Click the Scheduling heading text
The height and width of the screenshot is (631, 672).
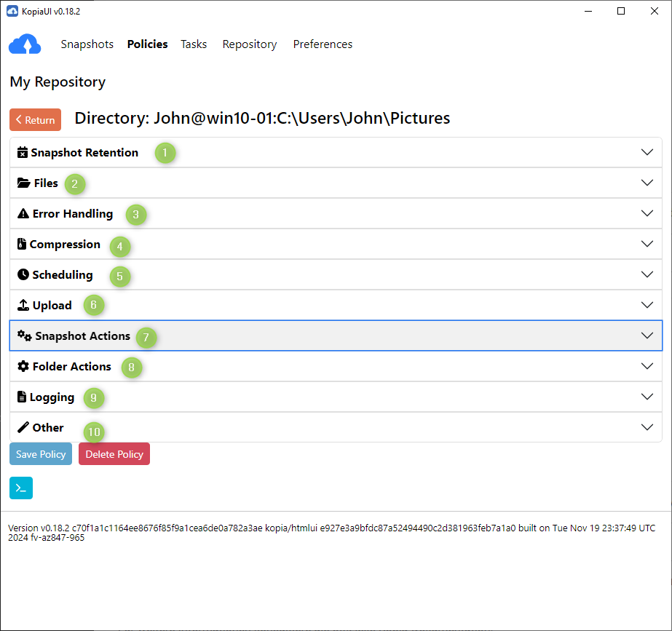click(x=63, y=274)
